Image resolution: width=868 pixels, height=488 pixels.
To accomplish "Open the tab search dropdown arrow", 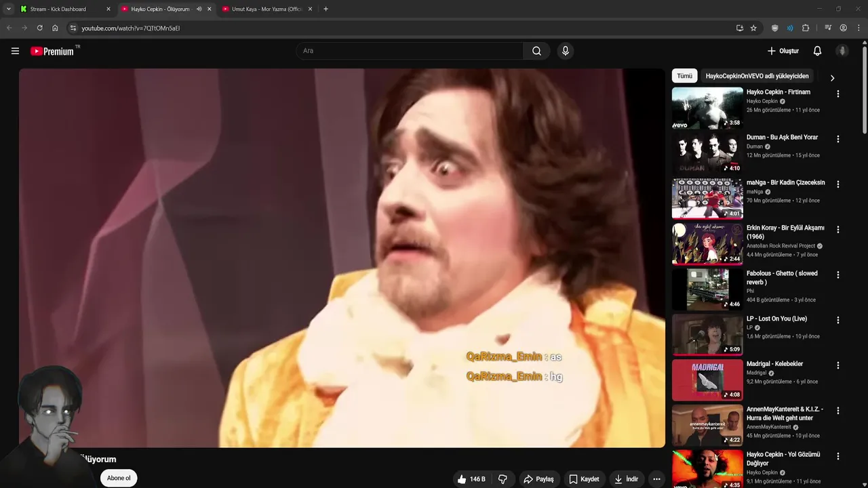I will pyautogui.click(x=9, y=9).
